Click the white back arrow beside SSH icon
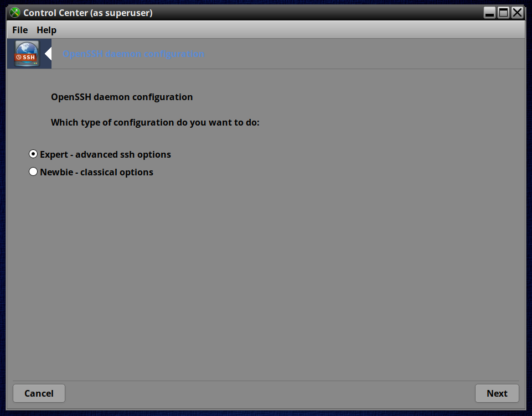This screenshot has height=416, width=532. (x=48, y=54)
